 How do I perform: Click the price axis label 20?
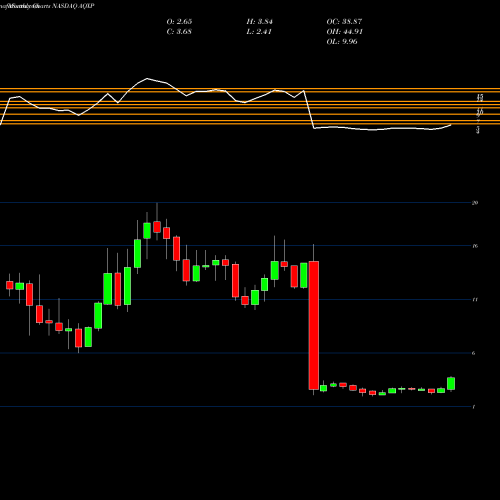[475, 203]
